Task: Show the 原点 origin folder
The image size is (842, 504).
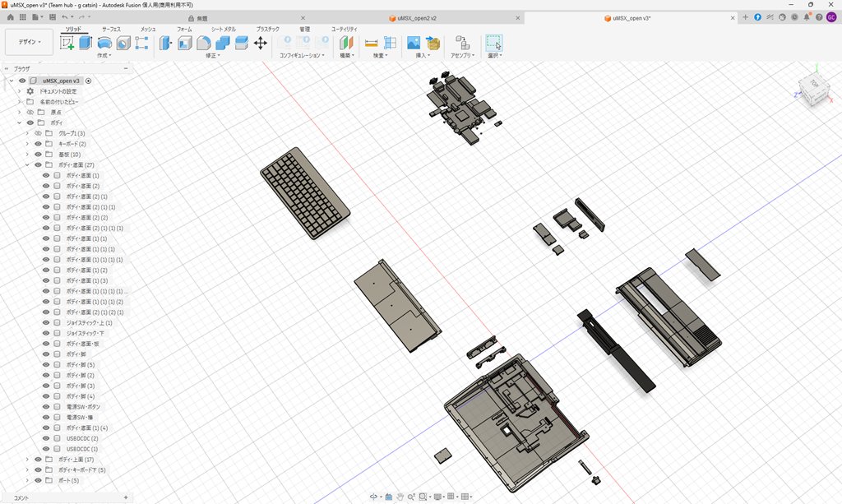Action: pyautogui.click(x=30, y=112)
